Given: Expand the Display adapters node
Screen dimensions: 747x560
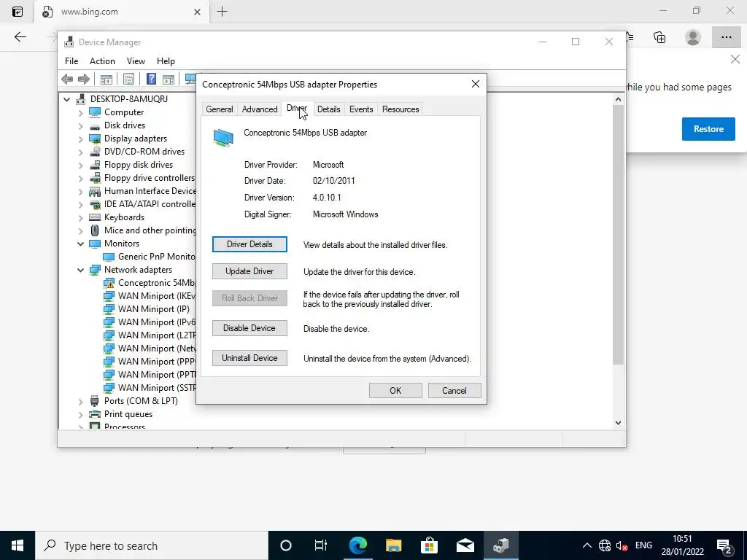Looking at the screenshot, I should [x=80, y=139].
